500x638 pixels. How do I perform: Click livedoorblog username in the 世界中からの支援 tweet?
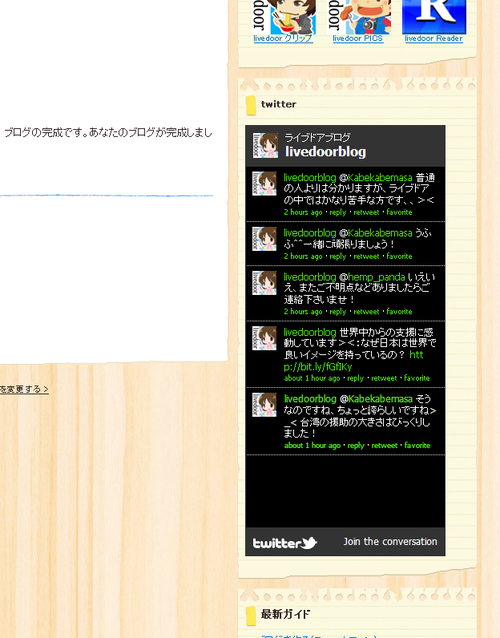click(310, 332)
